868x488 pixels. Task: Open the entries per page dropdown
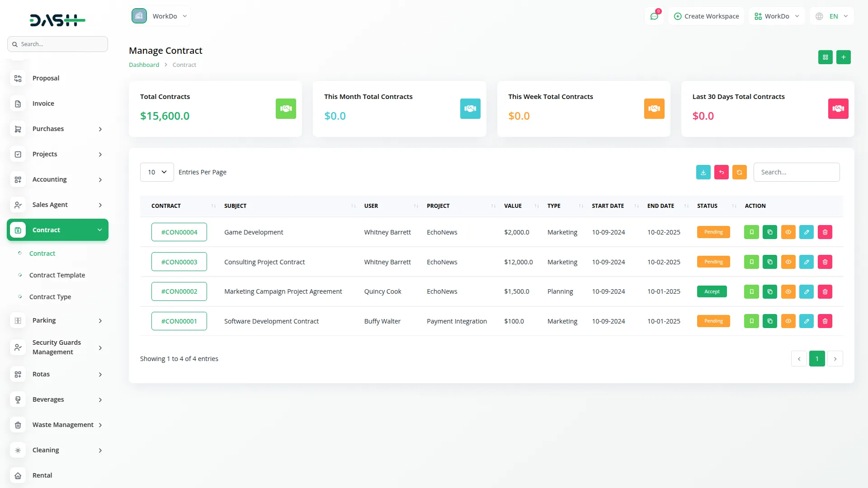(157, 172)
